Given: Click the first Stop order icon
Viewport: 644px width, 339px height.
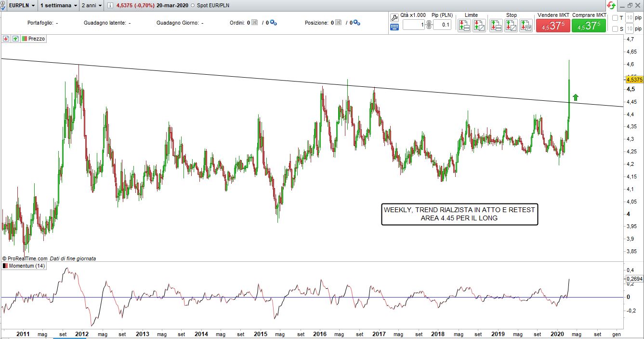Looking at the screenshot, I should click(x=496, y=26).
